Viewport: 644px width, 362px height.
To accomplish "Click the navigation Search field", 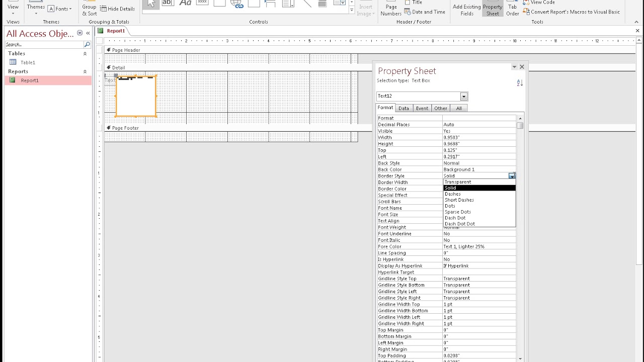I will [x=44, y=45].
